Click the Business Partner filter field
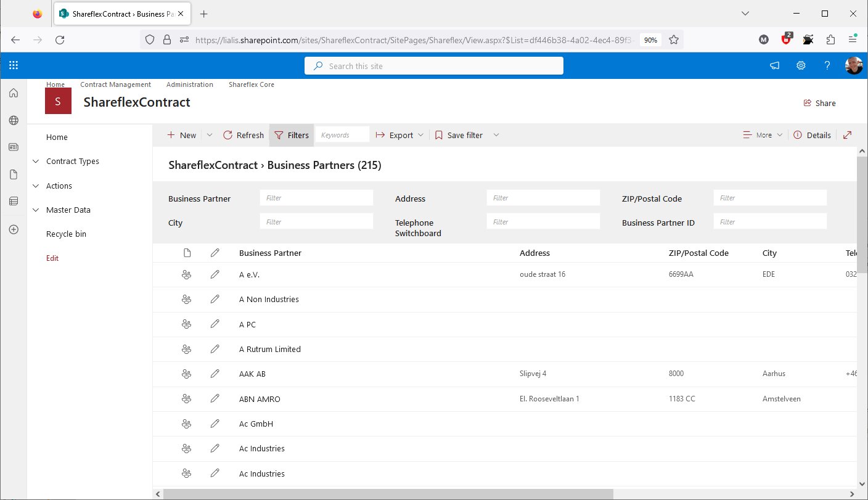 [316, 198]
